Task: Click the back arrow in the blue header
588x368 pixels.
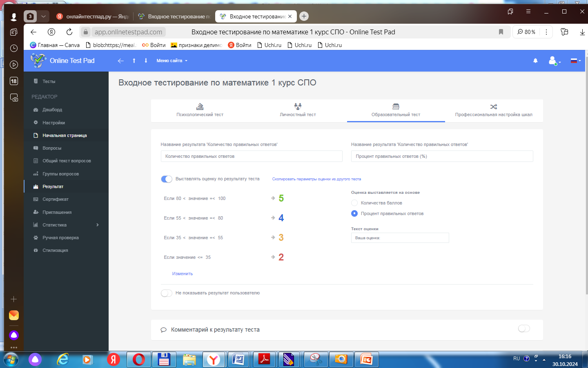Action: (x=120, y=61)
